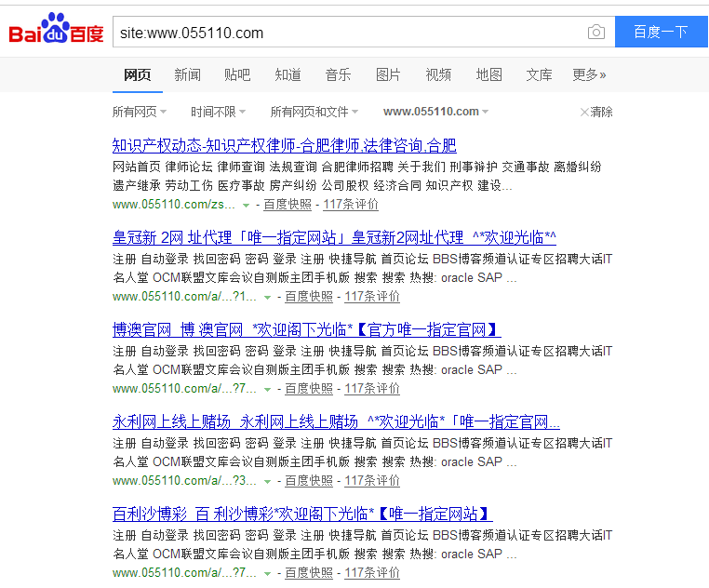Open the 更多» more categories menu
Viewport: 709px width, 588px height.
589,74
